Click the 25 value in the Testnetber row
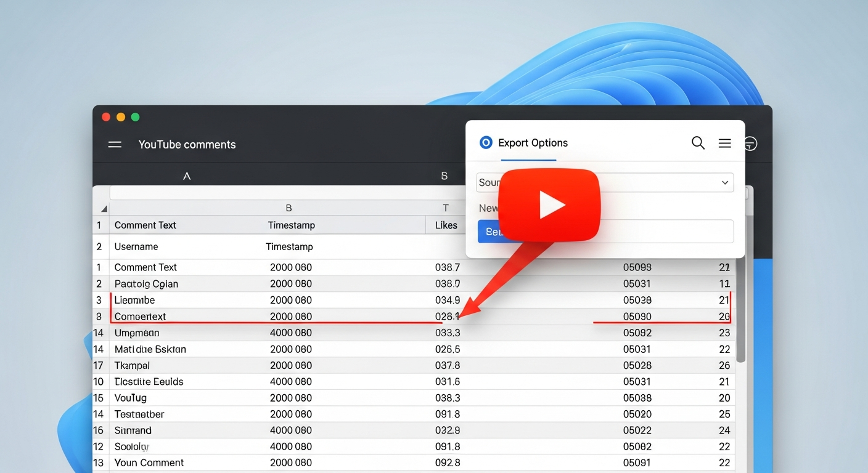Viewport: 868px width, 473px height. tap(724, 414)
